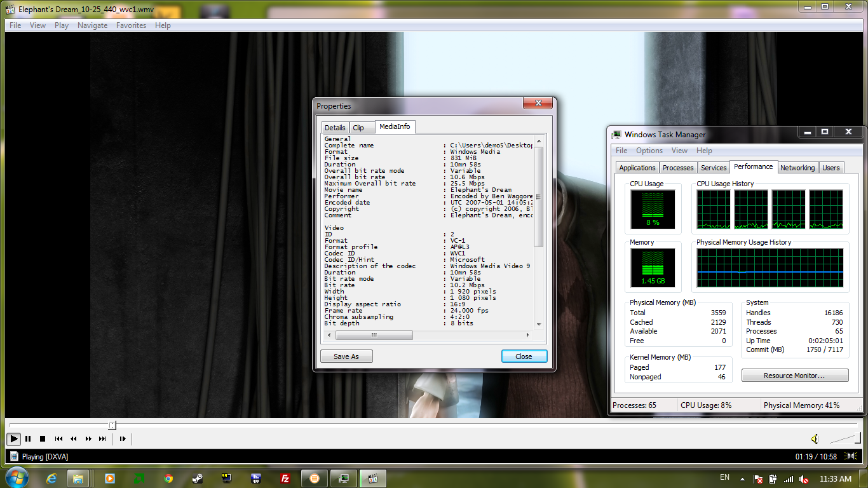The image size is (868, 488).
Task: Open Task Manager File menu
Action: [621, 151]
